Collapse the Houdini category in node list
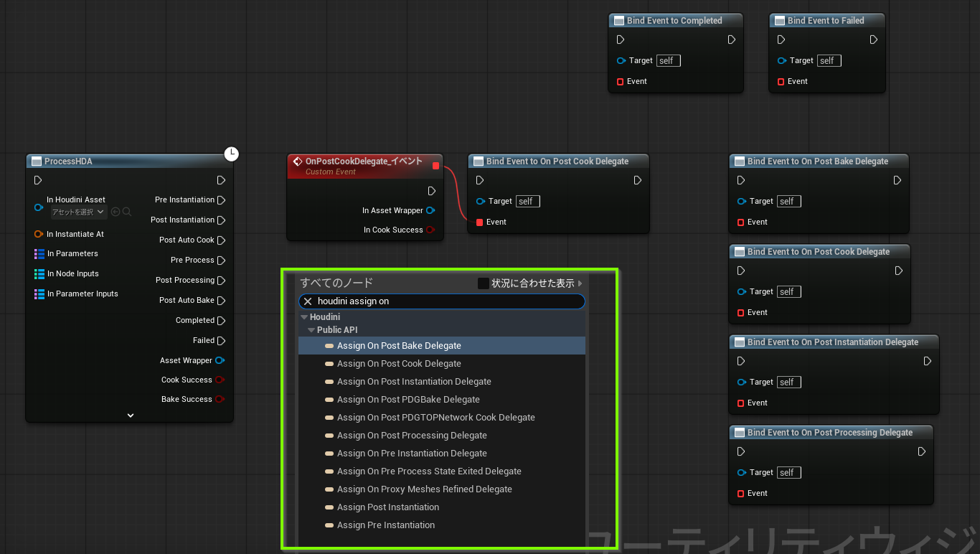Screen dimensions: 980x554 click(304, 317)
